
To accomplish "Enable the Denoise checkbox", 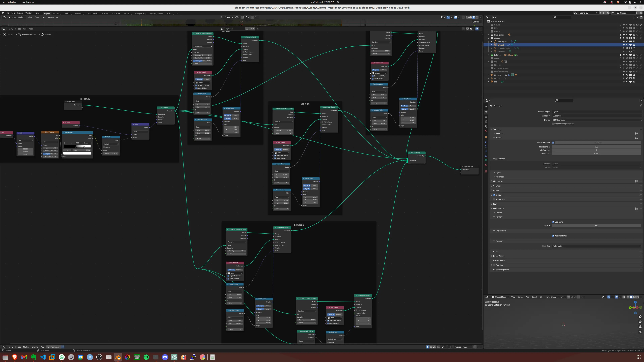I will pos(496,159).
